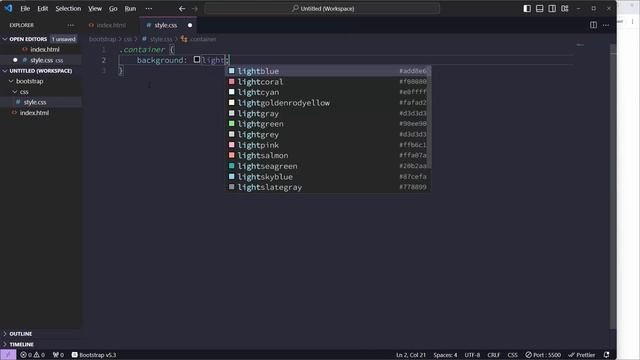This screenshot has width=640, height=360.
Task: Collapse the css folder
Action: click(41, 92)
